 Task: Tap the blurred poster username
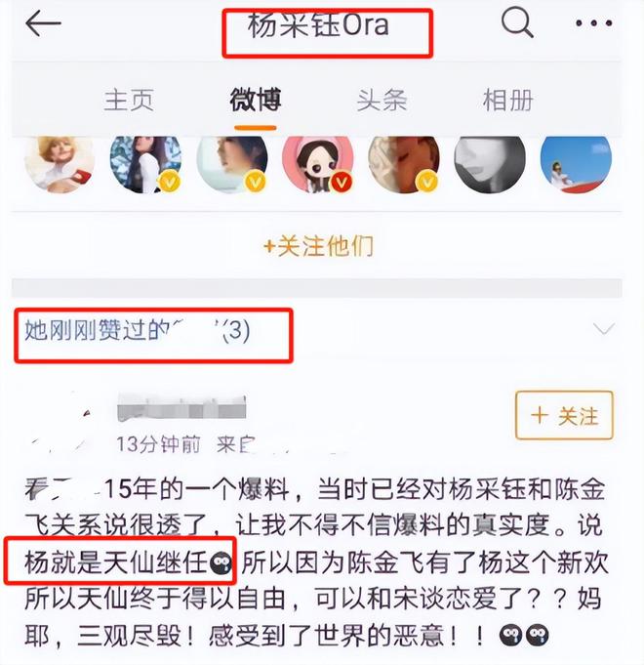tap(181, 407)
